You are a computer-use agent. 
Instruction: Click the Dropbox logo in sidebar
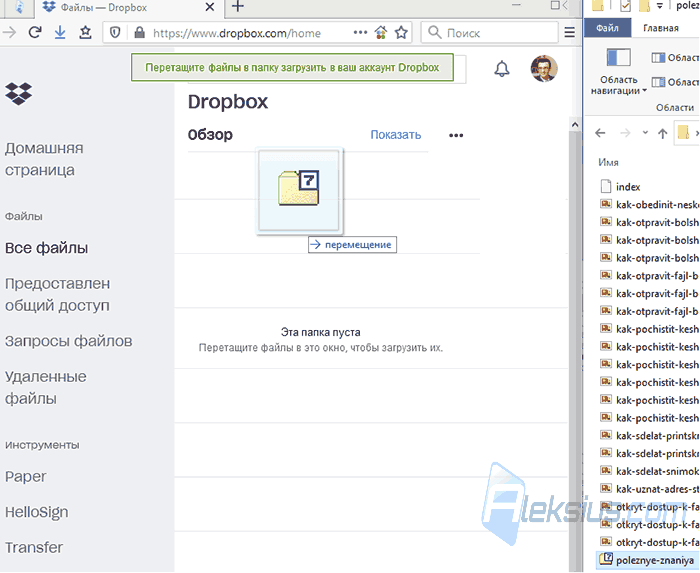pyautogui.click(x=18, y=94)
